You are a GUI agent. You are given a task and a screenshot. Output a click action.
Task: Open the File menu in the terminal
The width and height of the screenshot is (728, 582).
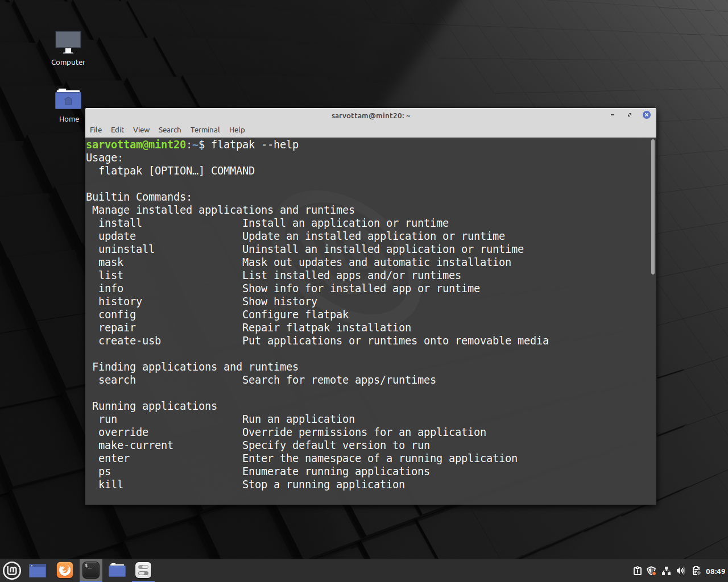(96, 130)
